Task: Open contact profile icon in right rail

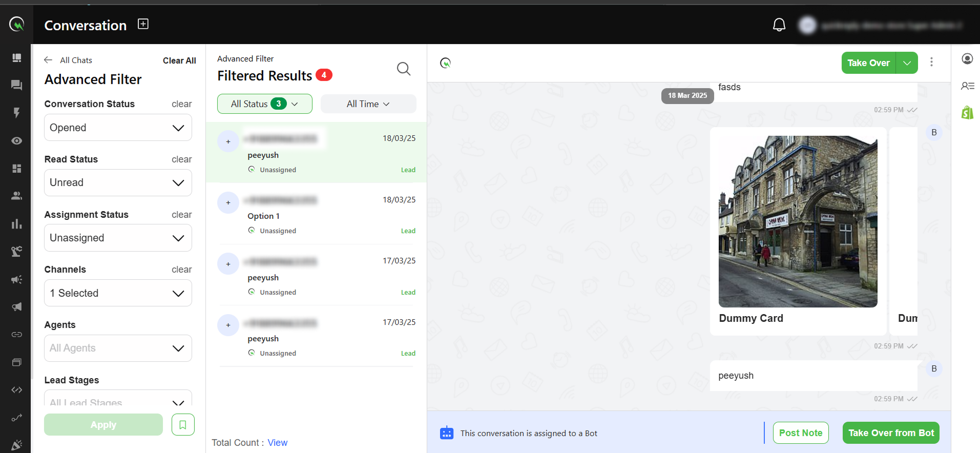Action: pyautogui.click(x=967, y=59)
